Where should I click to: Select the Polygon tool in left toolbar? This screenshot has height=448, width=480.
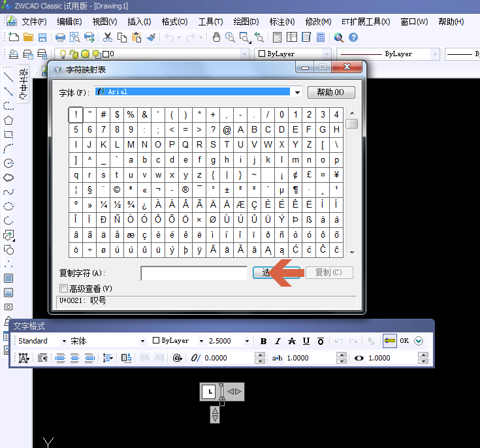point(8,120)
